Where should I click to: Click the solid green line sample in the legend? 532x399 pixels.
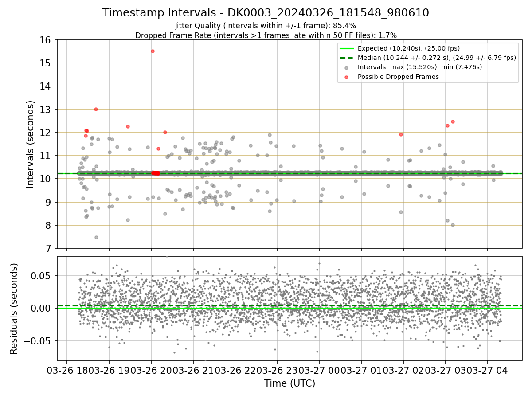(346, 48)
